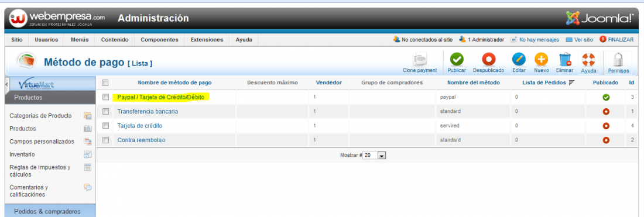Click the red Despublicado icon
The height and width of the screenshot is (217, 644).
tap(488, 60)
